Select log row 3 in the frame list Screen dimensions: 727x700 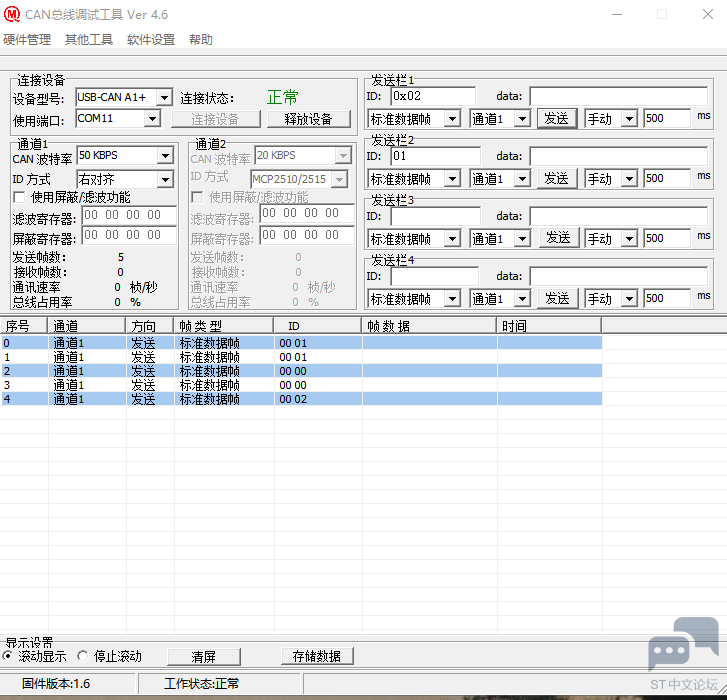(x=301, y=385)
